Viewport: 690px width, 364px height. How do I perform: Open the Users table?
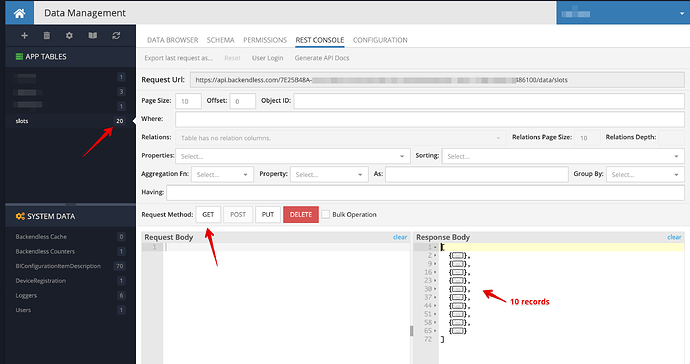point(23,310)
